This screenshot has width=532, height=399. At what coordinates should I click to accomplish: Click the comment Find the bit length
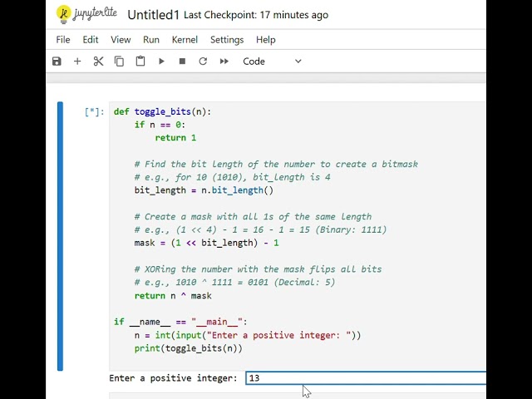click(276, 165)
